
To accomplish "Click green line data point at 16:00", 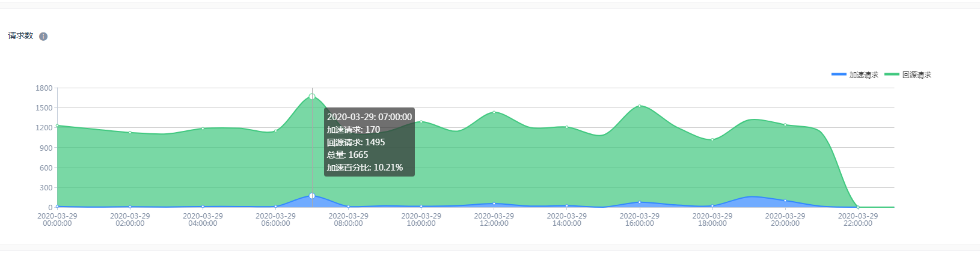I will coord(640,106).
